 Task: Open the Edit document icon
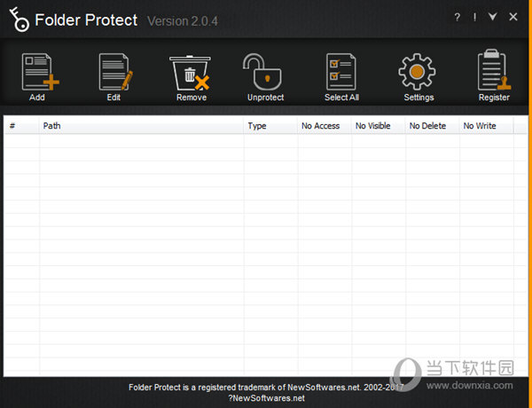115,72
